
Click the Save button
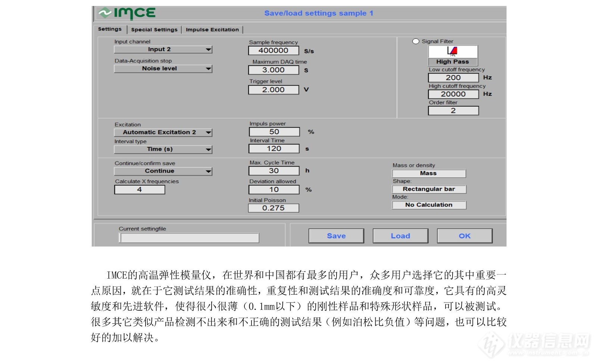[x=336, y=236]
